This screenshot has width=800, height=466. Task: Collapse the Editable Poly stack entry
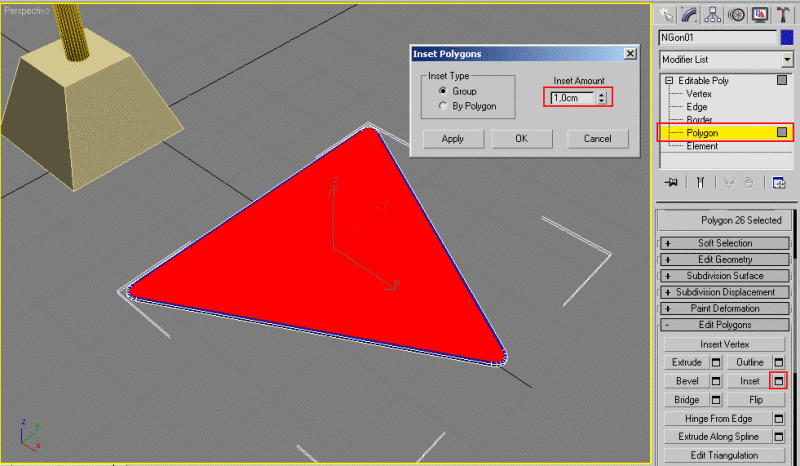tap(669, 81)
